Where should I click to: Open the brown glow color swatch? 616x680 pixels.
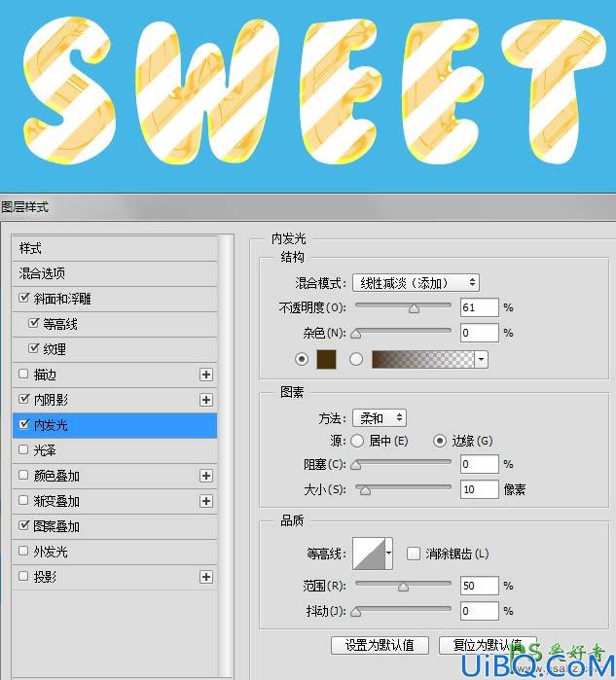[x=326, y=359]
